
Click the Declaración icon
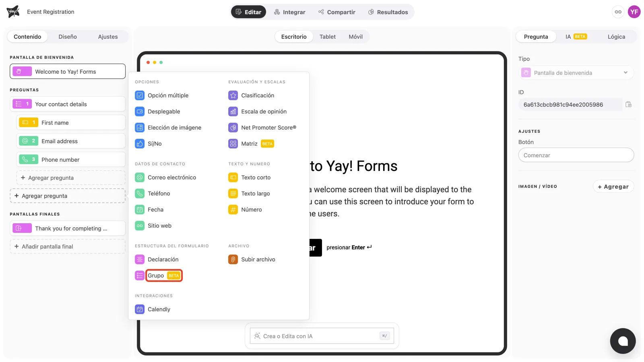pyautogui.click(x=140, y=259)
